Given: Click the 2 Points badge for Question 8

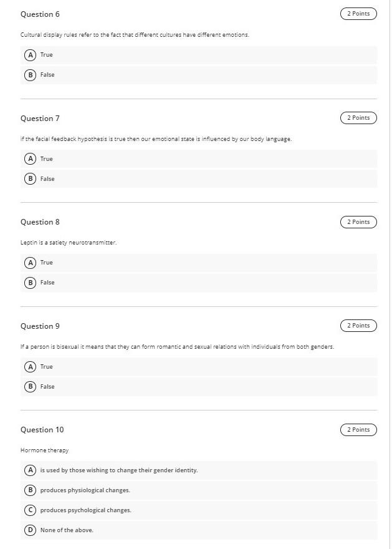Looking at the screenshot, I should pos(358,221).
